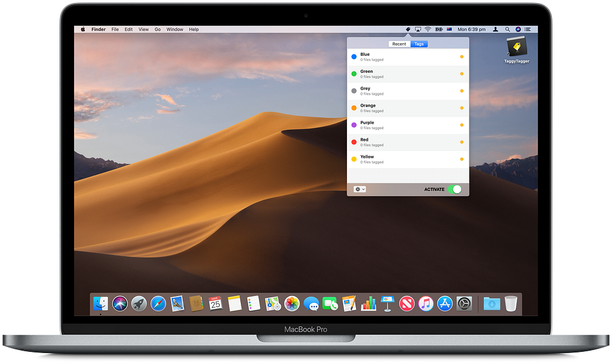Select the Tags tab

coord(419,44)
